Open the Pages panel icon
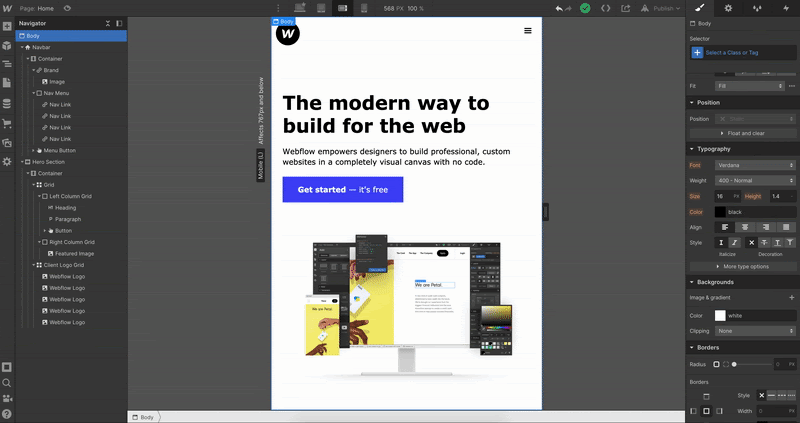Screen dimensions: 800x423 click(7, 83)
